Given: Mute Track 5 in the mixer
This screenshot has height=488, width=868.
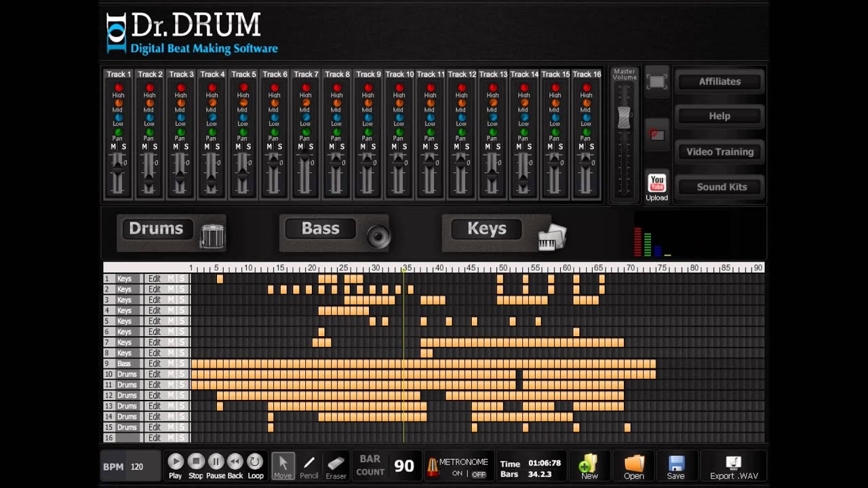Looking at the screenshot, I should (238, 147).
